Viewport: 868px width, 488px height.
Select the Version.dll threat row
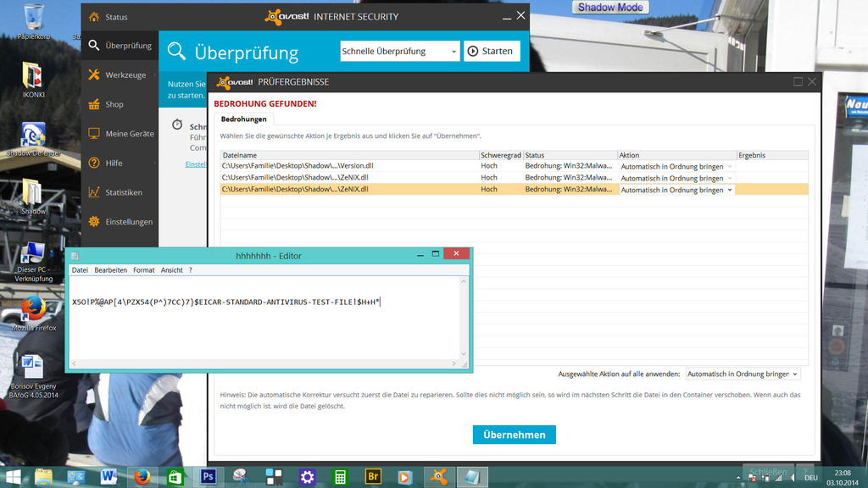[x=515, y=166]
